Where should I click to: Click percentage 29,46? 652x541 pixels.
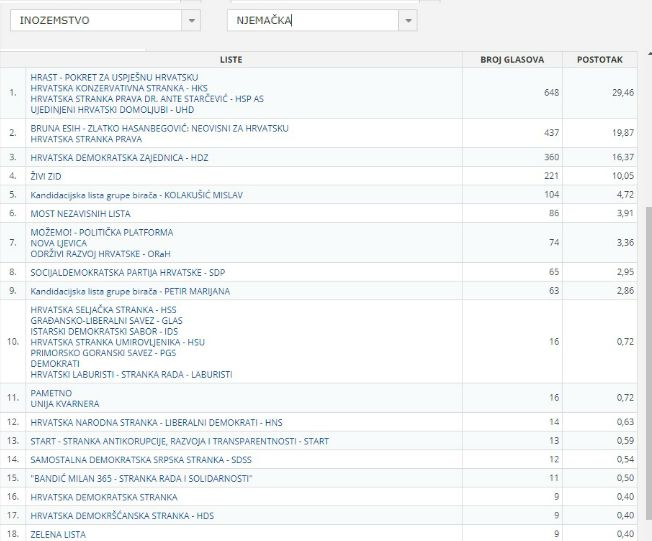click(623, 92)
